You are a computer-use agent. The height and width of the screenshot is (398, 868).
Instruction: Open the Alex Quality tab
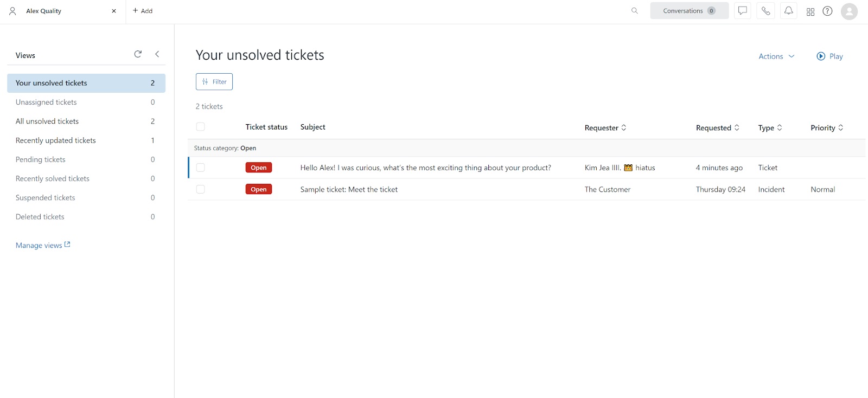[44, 11]
